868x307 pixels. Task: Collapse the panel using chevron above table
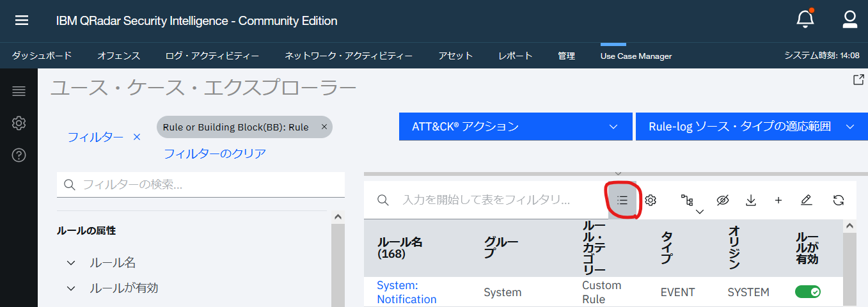[x=618, y=173]
